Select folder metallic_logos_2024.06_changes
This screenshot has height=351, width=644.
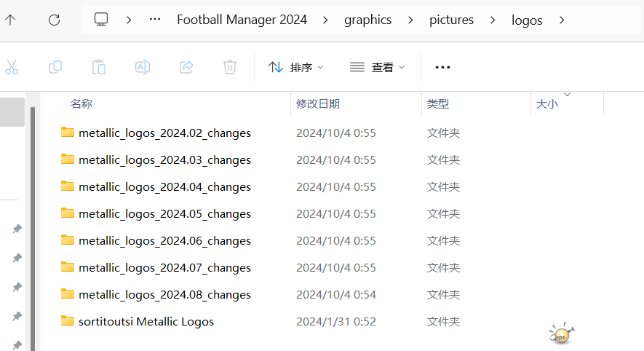[164, 241]
